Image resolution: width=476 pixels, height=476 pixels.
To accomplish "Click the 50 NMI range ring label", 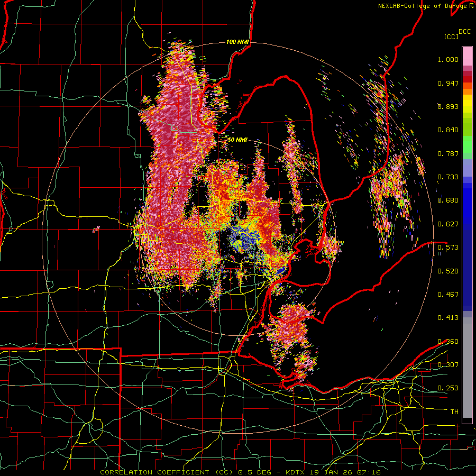I will pos(237,140).
